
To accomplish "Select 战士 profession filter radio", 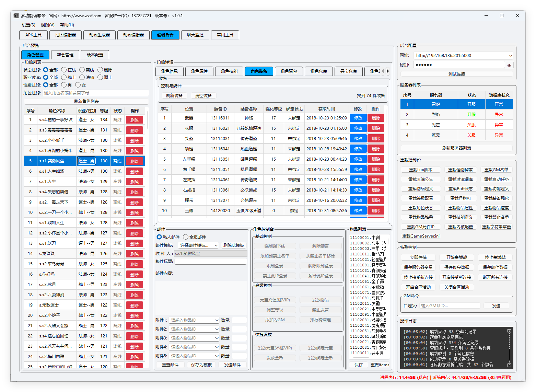I will coord(64,77).
